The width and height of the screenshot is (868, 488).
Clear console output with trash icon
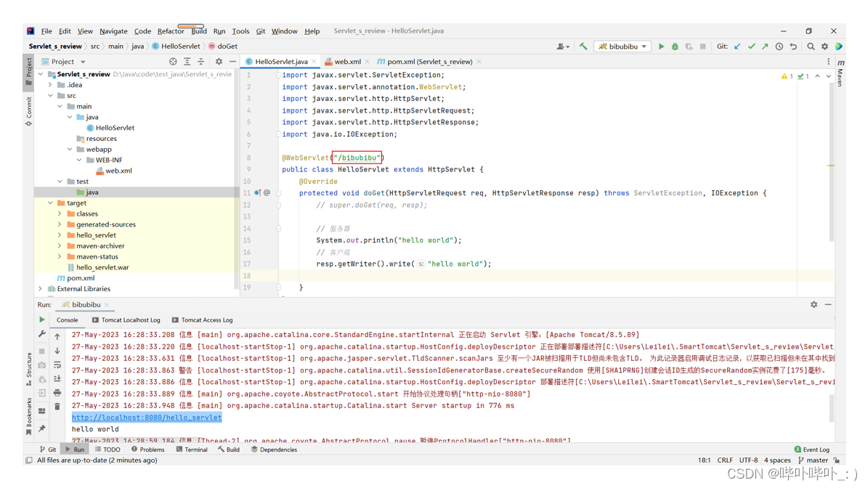tap(57, 407)
